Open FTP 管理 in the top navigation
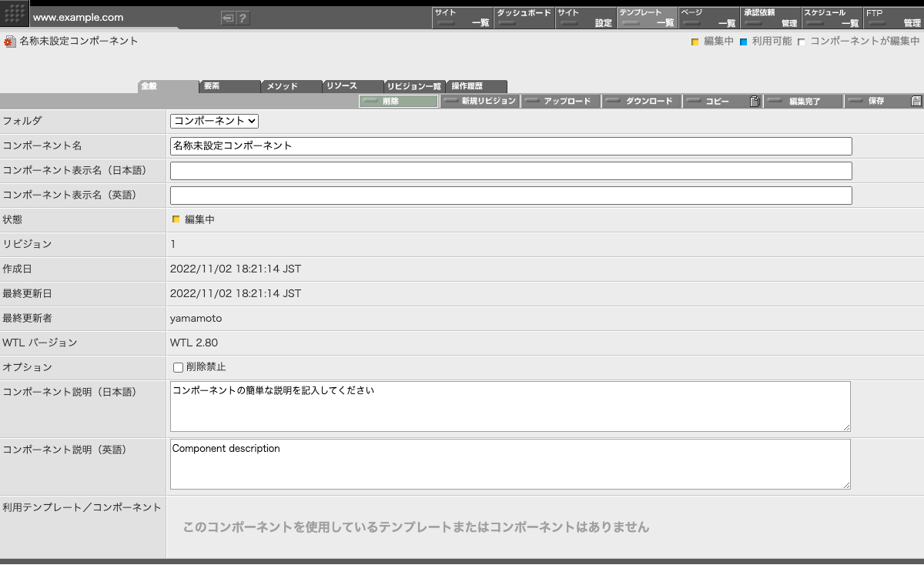Image resolution: width=924 pixels, height=565 pixels. point(893,18)
